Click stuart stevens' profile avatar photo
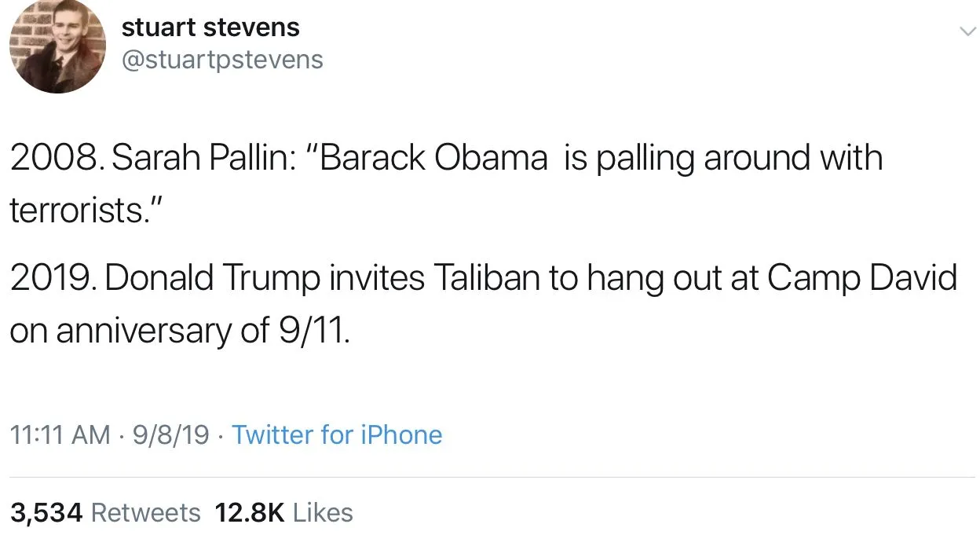Image resolution: width=980 pixels, height=546 pixels. pos(57,46)
